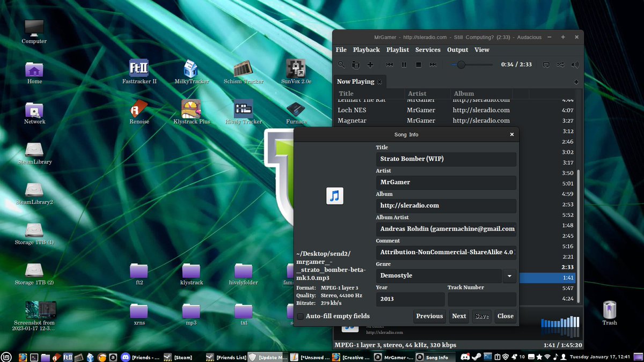644x362 pixels.
Task: Click the empty Track Number field
Action: (x=482, y=299)
